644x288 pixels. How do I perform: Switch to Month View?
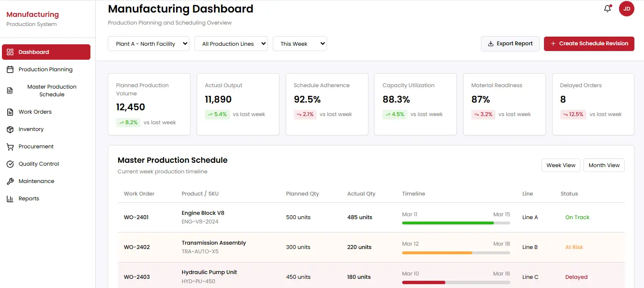pos(604,165)
